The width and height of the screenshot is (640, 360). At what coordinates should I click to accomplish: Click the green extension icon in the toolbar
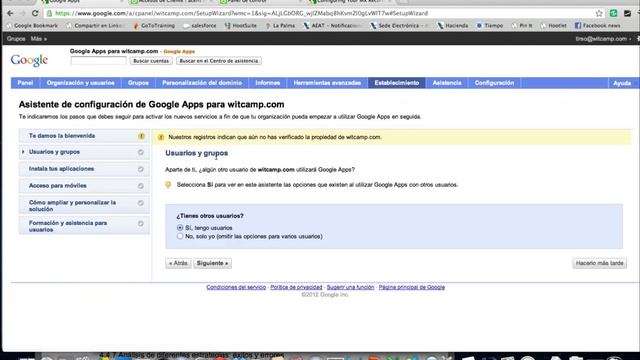(x=613, y=13)
